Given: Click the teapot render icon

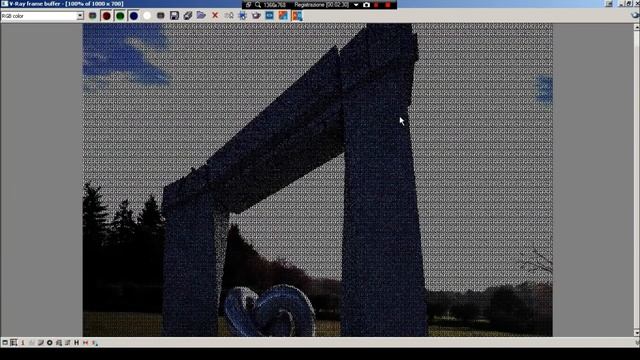Looking at the screenshot, I should pyautogui.click(x=256, y=16).
